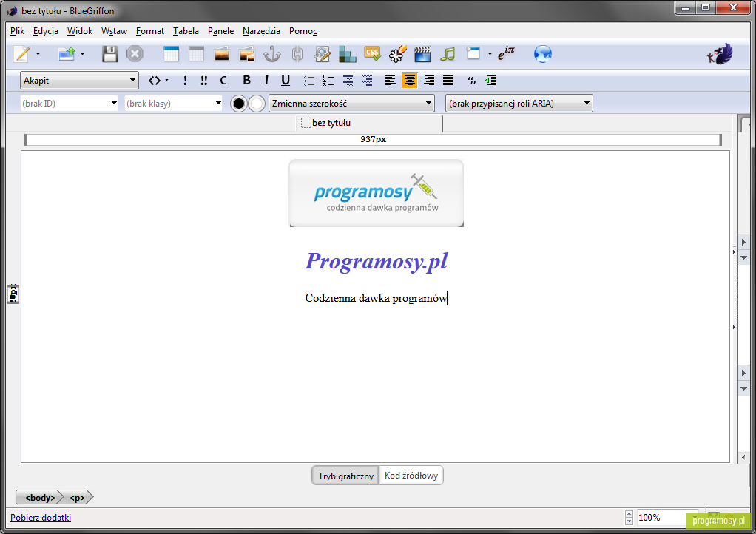Image resolution: width=756 pixels, height=534 pixels.
Task: Switch to Tryb graficzny view
Action: 345,476
